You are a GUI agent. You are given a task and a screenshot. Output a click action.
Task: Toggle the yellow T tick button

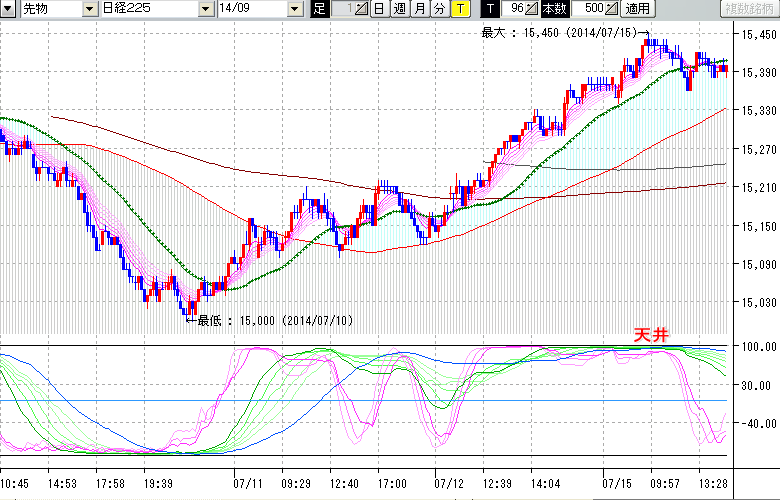pyautogui.click(x=459, y=9)
